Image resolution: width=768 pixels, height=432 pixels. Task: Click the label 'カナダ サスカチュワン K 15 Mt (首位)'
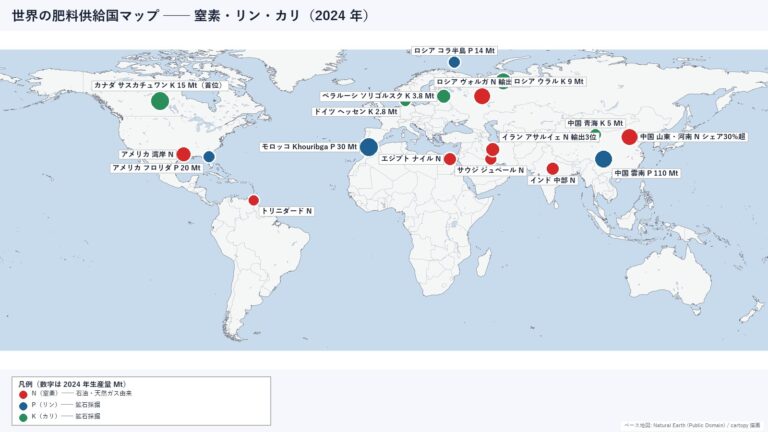point(158,85)
